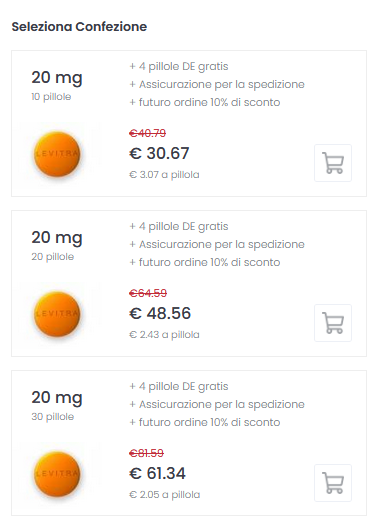Select the € 61.34 price
Image resolution: width=374 pixels, height=522 pixels.
pos(157,473)
